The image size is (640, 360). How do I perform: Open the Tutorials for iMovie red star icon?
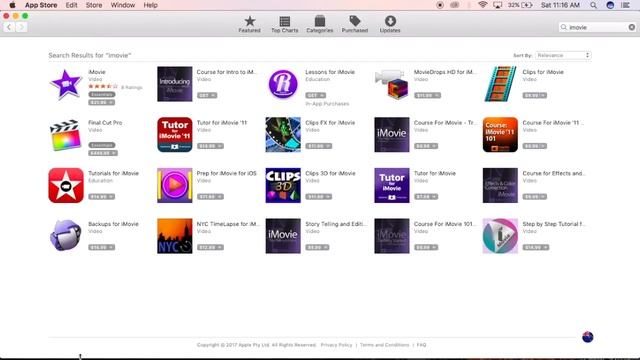point(66,185)
